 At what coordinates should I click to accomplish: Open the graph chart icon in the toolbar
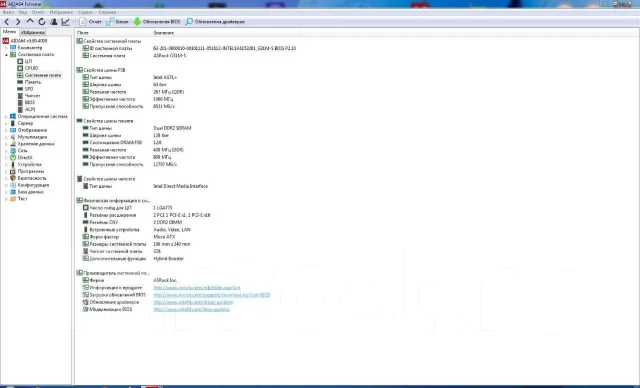tap(65, 22)
